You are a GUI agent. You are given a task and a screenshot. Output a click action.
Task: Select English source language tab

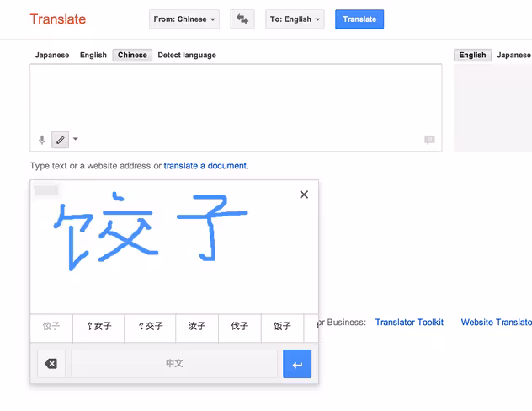93,55
